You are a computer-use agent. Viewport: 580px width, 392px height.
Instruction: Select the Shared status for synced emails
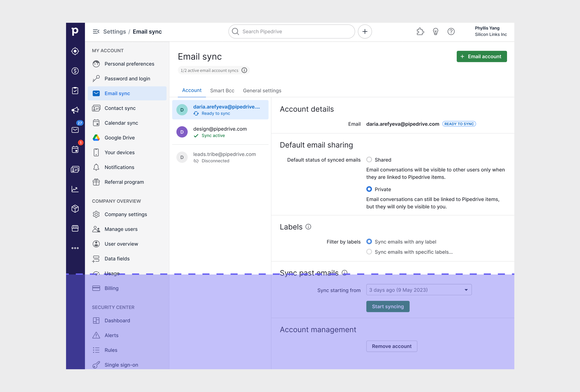pos(369,160)
